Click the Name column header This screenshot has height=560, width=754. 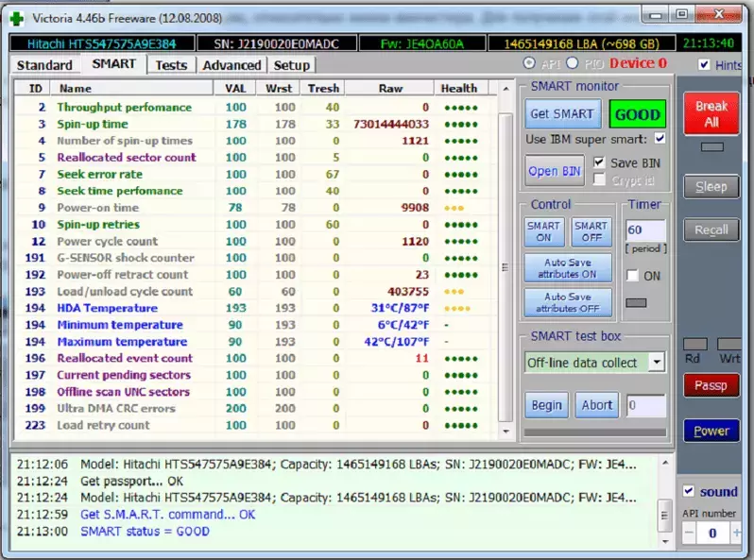131,89
